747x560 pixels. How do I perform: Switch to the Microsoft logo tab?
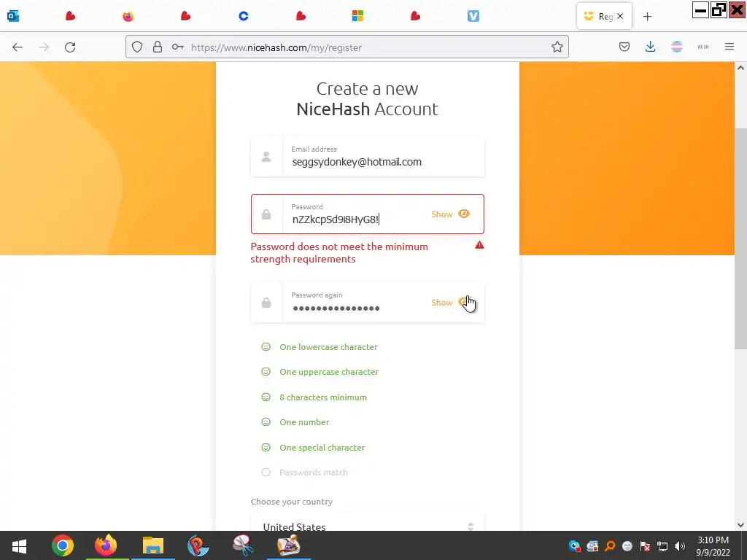357,16
